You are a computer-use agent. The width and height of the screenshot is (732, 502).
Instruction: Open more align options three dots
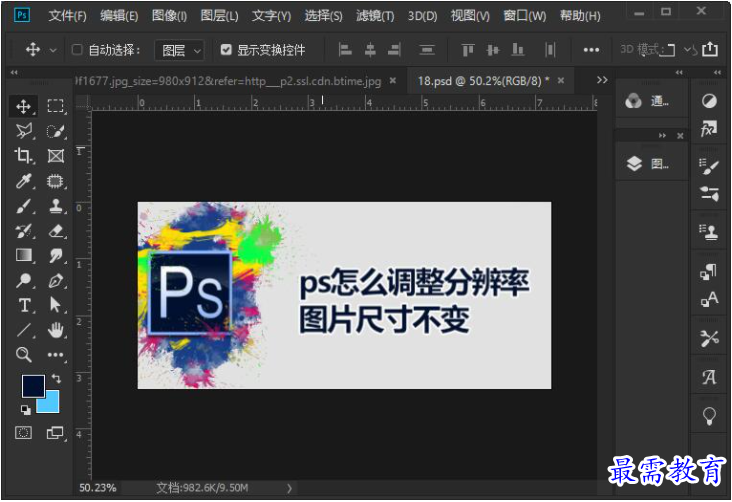pos(591,49)
